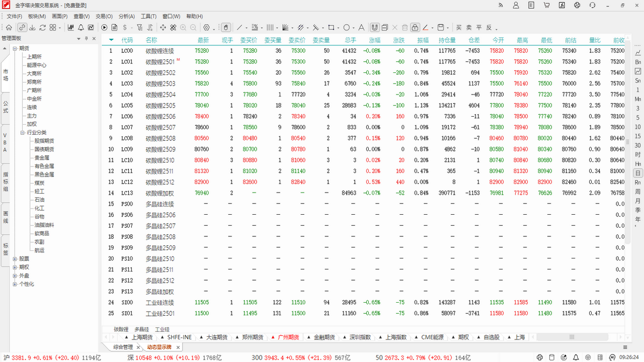The image size is (644, 362).
Task: Select the text annotation tool
Action: click(x=361, y=27)
